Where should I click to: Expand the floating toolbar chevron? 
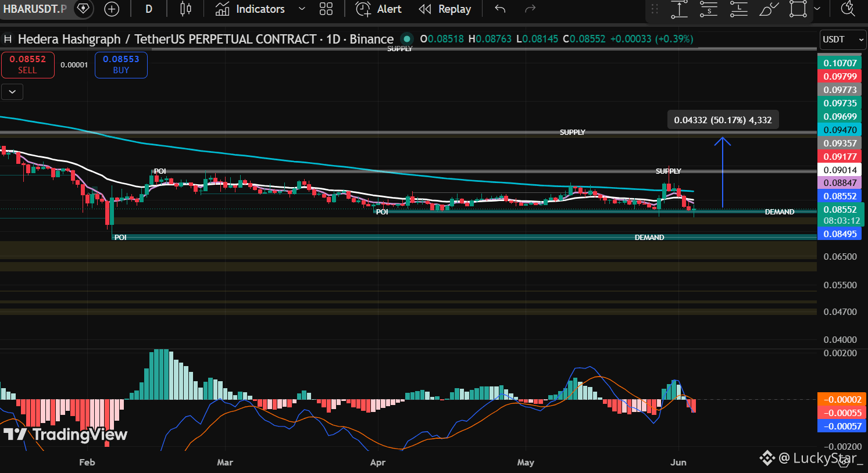pyautogui.click(x=817, y=9)
